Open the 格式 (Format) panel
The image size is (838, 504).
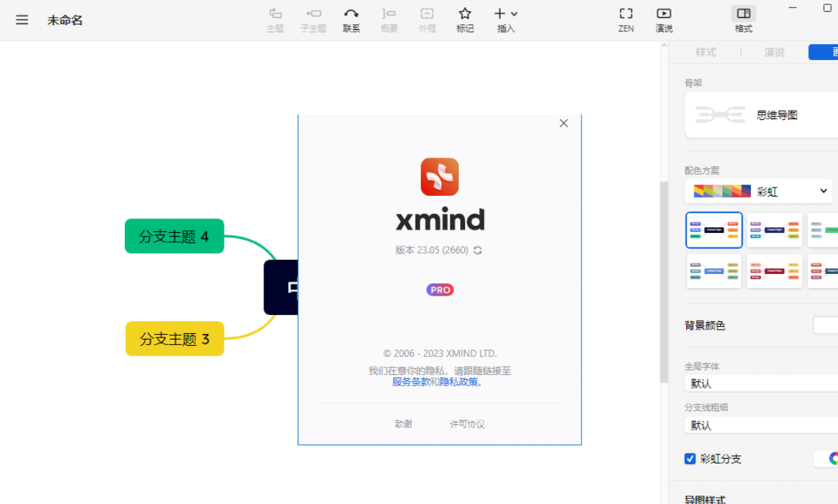click(x=742, y=20)
